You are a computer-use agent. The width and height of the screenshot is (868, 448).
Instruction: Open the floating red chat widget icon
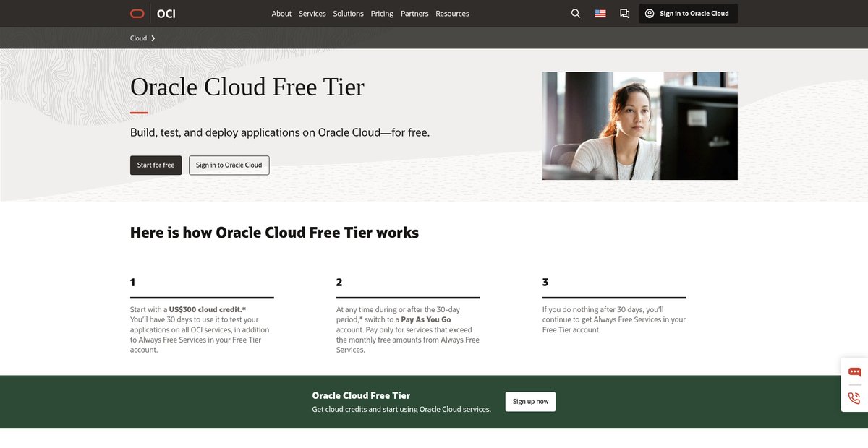(x=854, y=372)
